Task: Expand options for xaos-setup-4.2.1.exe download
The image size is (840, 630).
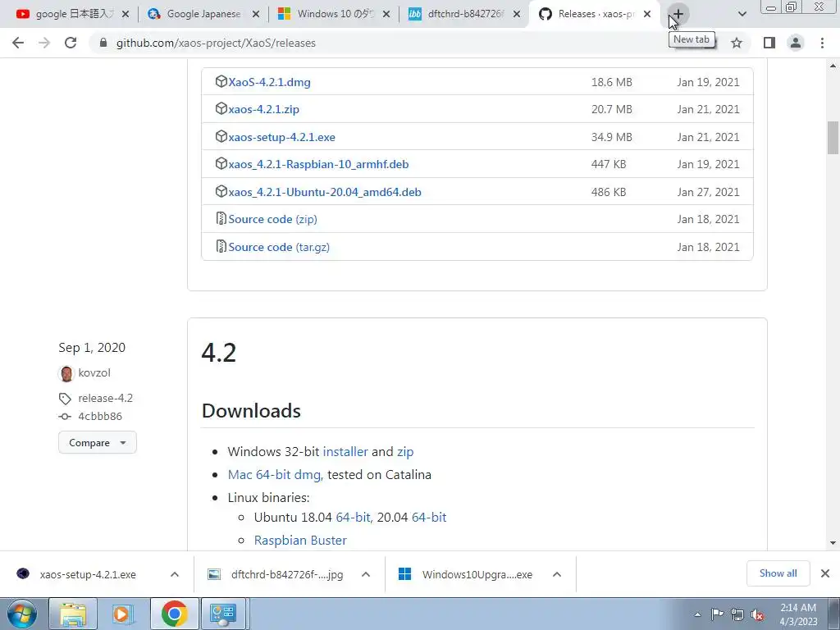Action: 175,574
